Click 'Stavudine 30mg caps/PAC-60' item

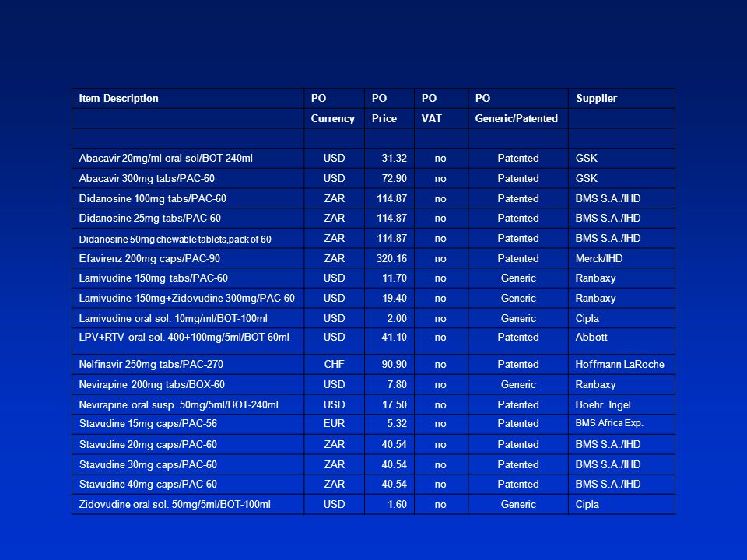(148, 464)
